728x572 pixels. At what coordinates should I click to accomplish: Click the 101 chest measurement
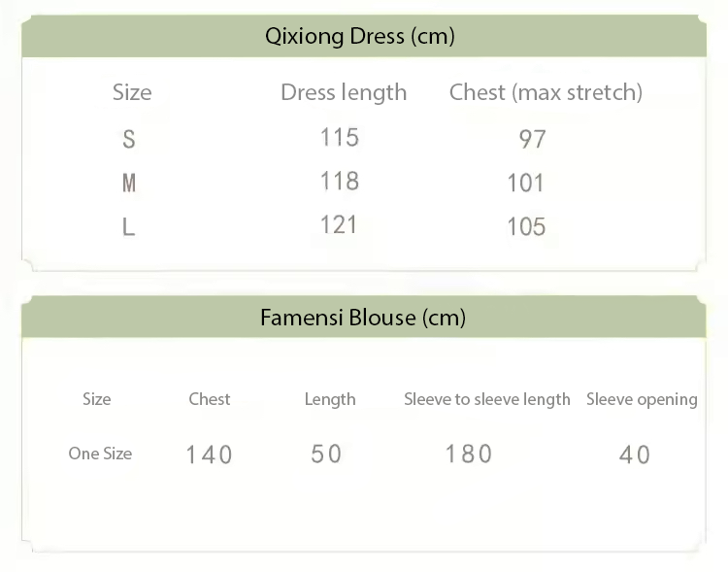pyautogui.click(x=525, y=183)
